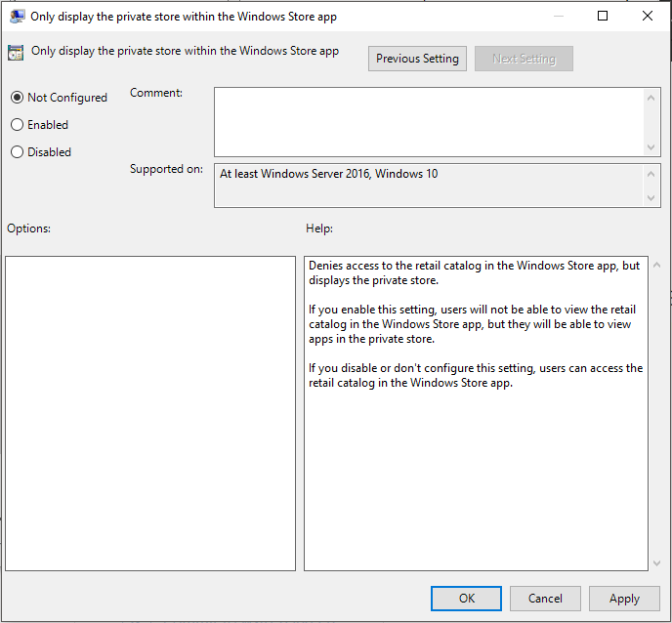Close the policy dialog window
The image size is (672, 623).
pyautogui.click(x=648, y=16)
